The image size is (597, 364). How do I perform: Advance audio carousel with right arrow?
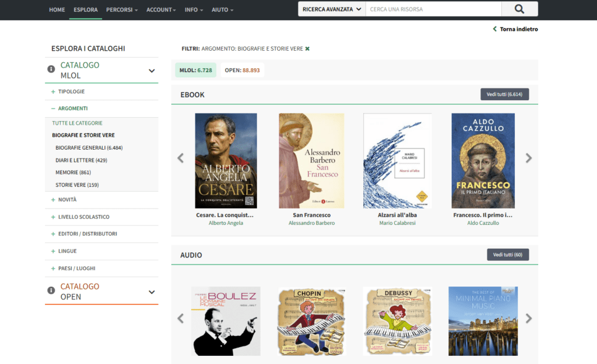pos(528,319)
